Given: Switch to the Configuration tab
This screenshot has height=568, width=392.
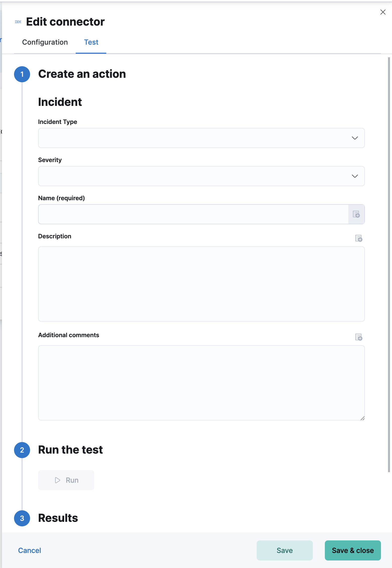Looking at the screenshot, I should 45,42.
